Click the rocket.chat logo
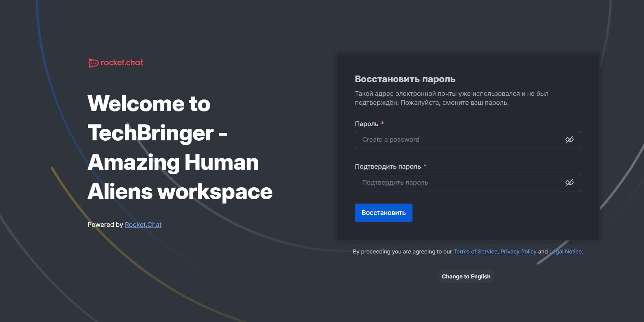This screenshot has width=644, height=322. [115, 63]
